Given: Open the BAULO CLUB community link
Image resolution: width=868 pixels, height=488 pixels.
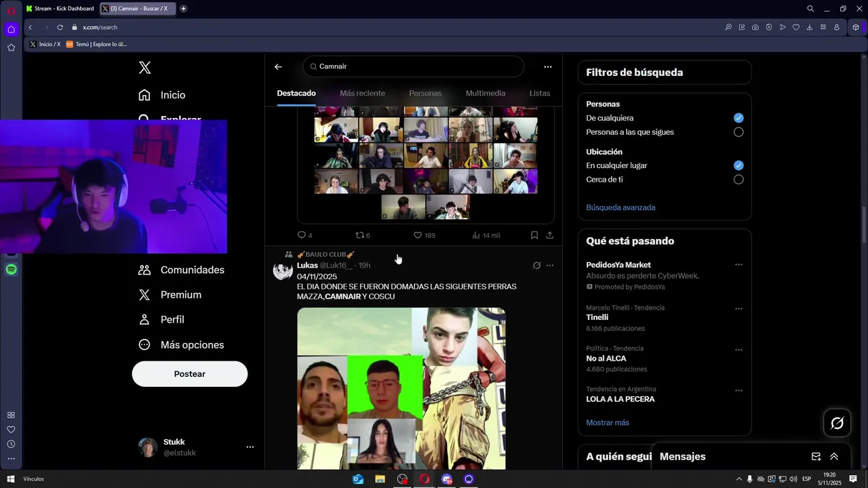Looking at the screenshot, I should pyautogui.click(x=325, y=254).
